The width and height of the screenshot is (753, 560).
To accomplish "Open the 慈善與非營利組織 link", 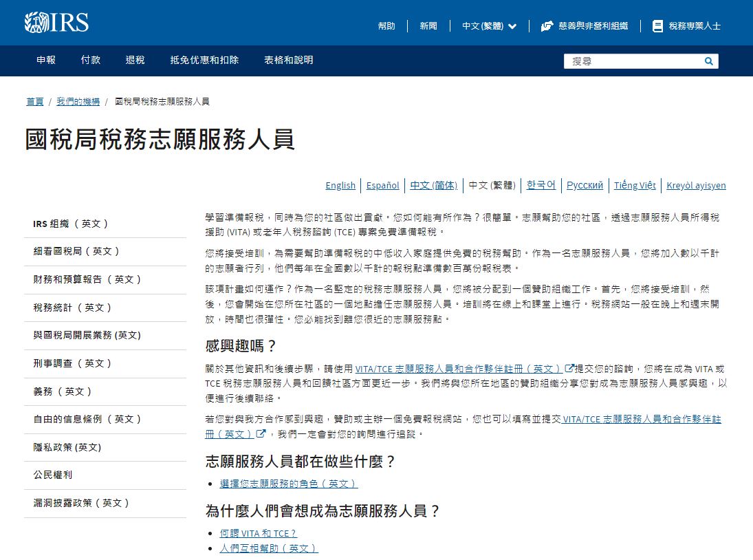I will (593, 26).
